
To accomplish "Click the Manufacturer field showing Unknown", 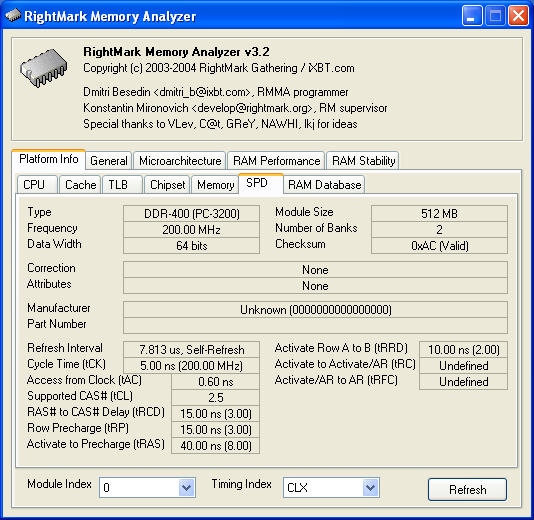I will click(x=315, y=310).
